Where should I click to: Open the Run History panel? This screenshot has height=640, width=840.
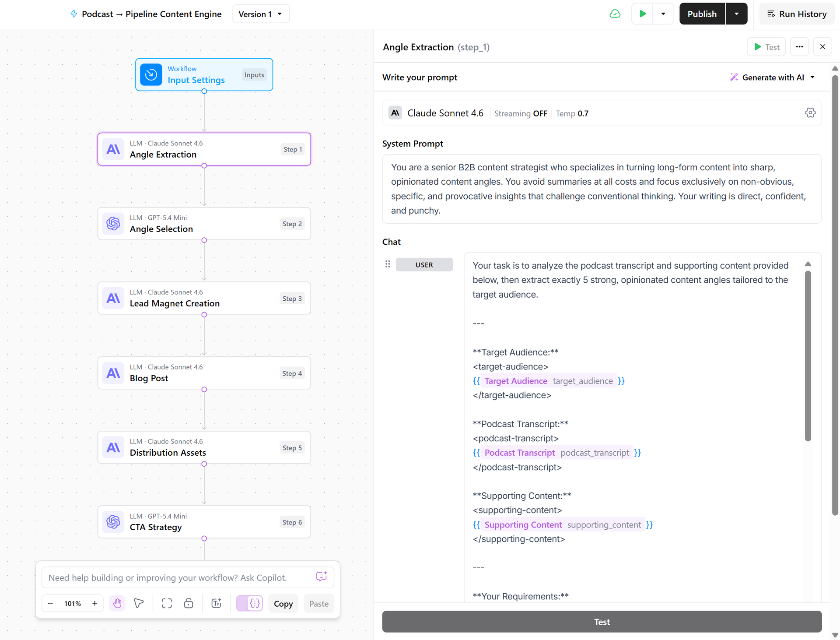click(x=797, y=14)
